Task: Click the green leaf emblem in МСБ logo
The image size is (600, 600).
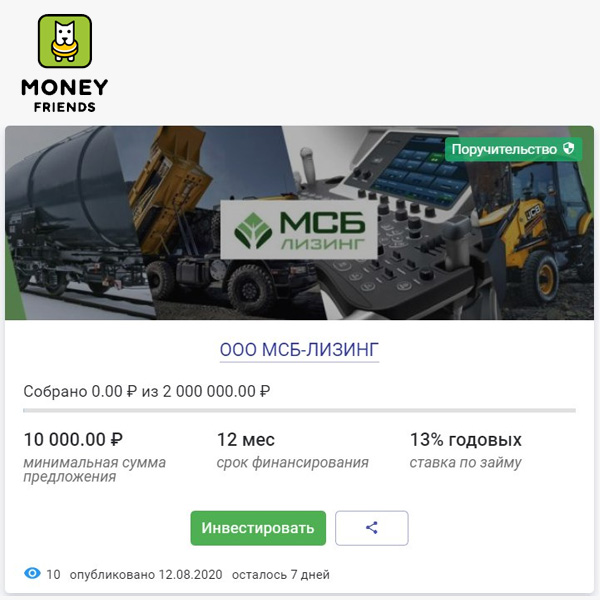Action: pos(253,230)
